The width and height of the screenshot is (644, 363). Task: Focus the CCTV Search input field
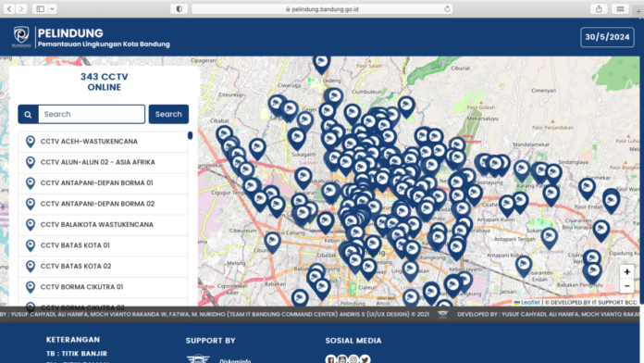[92, 114]
